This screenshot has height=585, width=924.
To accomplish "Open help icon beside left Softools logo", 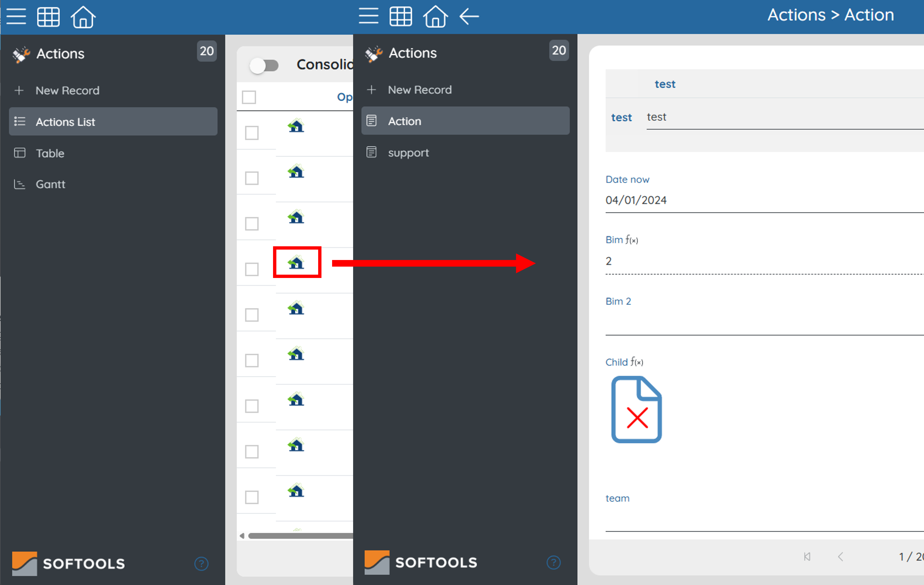I will 201,563.
